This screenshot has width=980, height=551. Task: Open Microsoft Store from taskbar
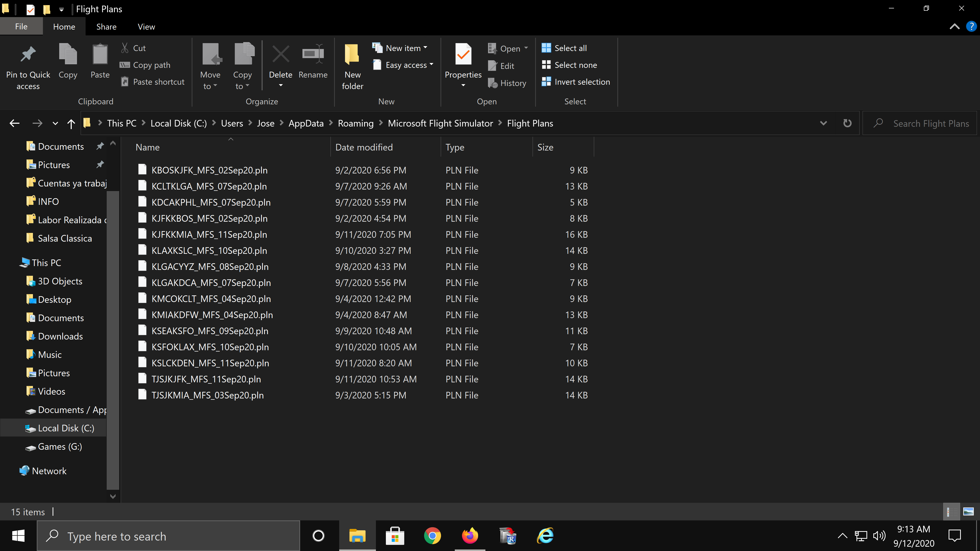pyautogui.click(x=395, y=536)
